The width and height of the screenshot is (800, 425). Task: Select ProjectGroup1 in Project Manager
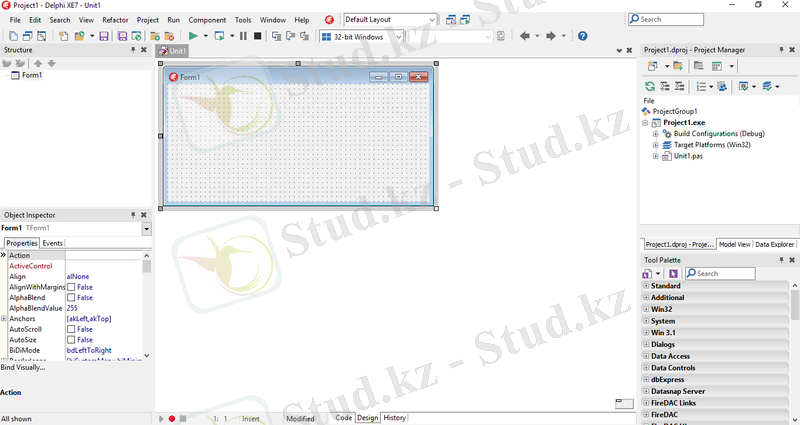(x=675, y=111)
